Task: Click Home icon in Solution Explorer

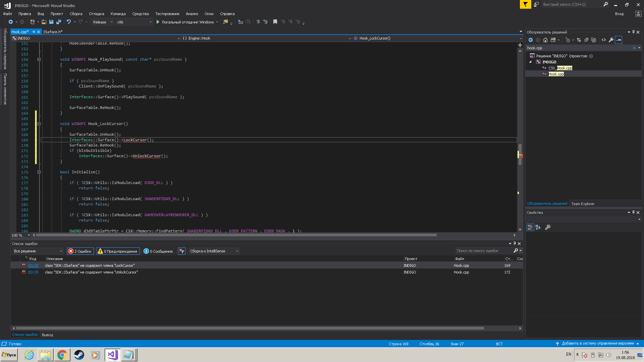Action: [545, 40]
